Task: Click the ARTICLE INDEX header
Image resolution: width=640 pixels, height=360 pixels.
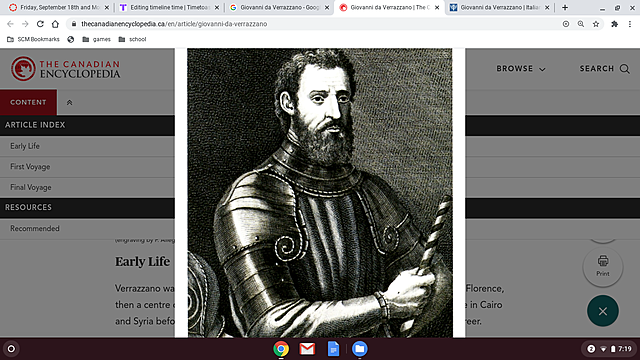Action: pyautogui.click(x=35, y=125)
